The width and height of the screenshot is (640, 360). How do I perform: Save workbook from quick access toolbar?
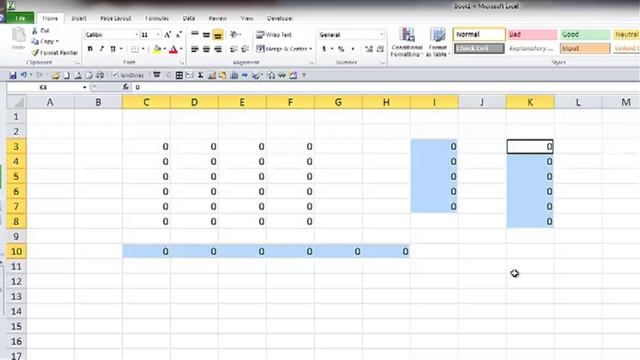pos(13,76)
